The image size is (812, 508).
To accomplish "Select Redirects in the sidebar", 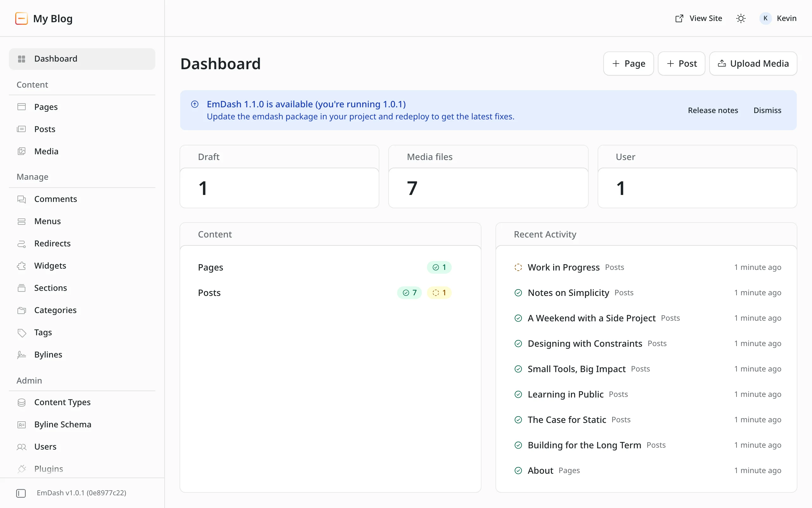I will 82,244.
